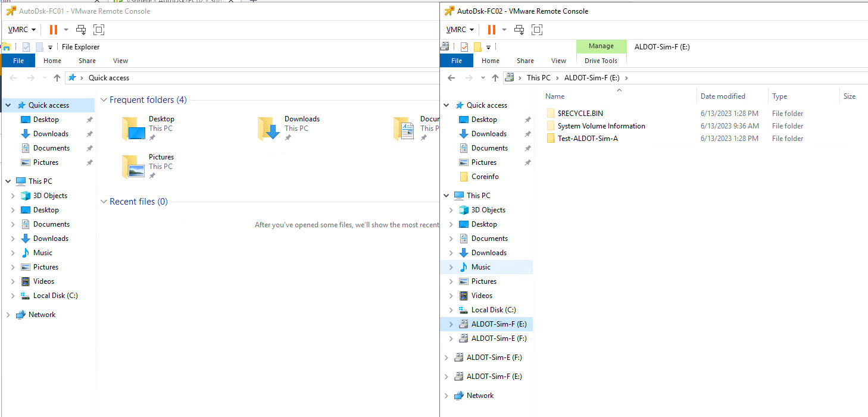Screen dimensions: 868x417
Task: Click Properties icon in FC01 quick access toolbar
Action: point(26,47)
